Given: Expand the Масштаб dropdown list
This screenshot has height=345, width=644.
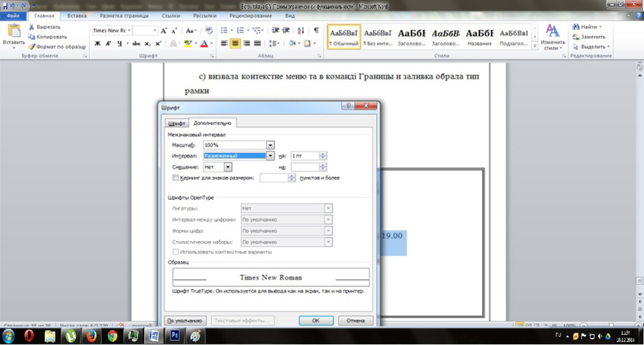Looking at the screenshot, I should pyautogui.click(x=271, y=145).
